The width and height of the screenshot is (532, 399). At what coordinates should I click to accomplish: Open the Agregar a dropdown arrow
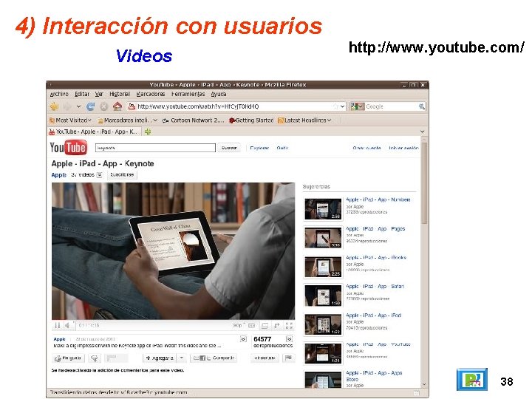[x=182, y=358]
